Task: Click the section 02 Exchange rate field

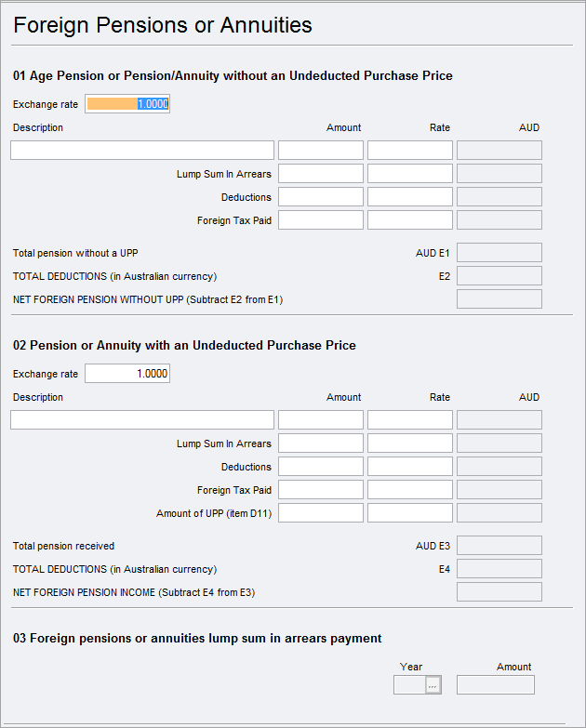Action: tap(127, 374)
